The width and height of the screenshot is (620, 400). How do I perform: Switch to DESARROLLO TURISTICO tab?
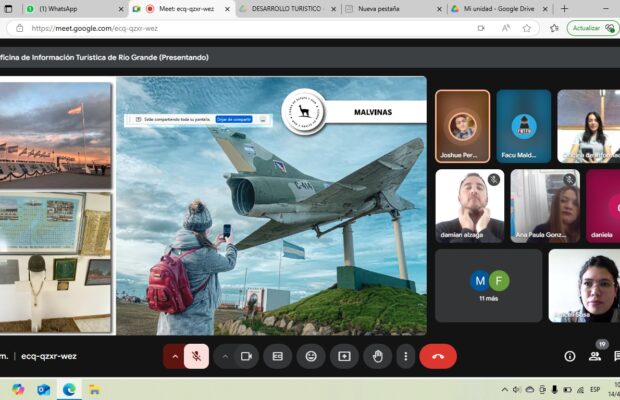[x=286, y=9]
